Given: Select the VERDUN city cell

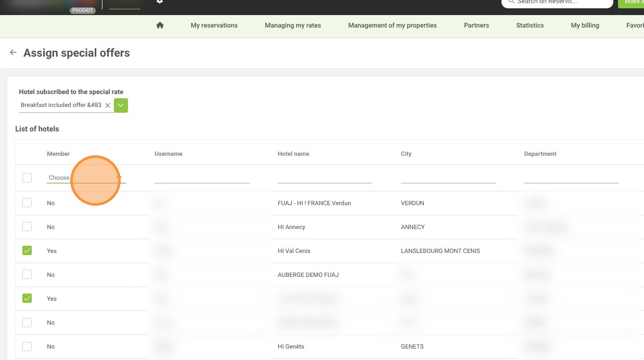Looking at the screenshot, I should click(413, 203).
